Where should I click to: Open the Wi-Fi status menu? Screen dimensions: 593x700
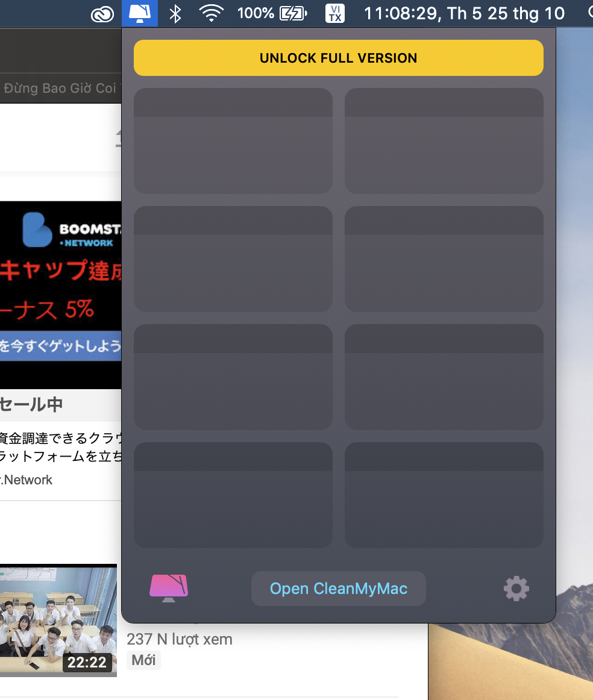pyautogui.click(x=211, y=13)
